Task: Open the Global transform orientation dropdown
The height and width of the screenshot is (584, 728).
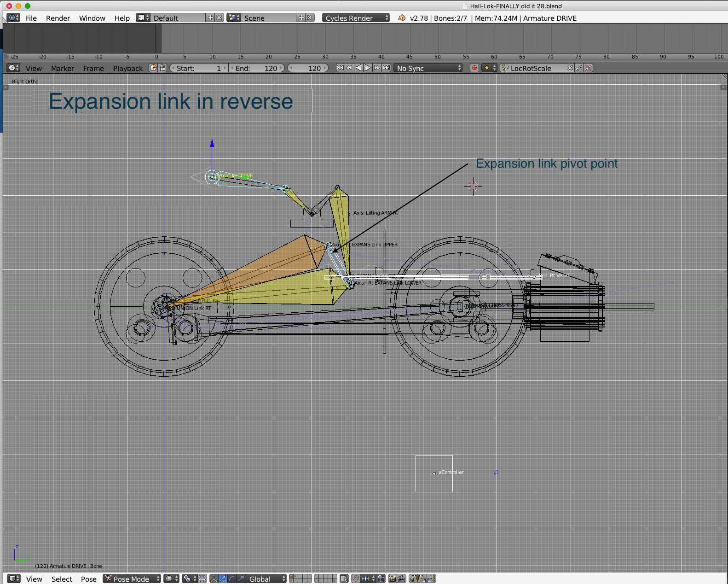Action: point(266,578)
